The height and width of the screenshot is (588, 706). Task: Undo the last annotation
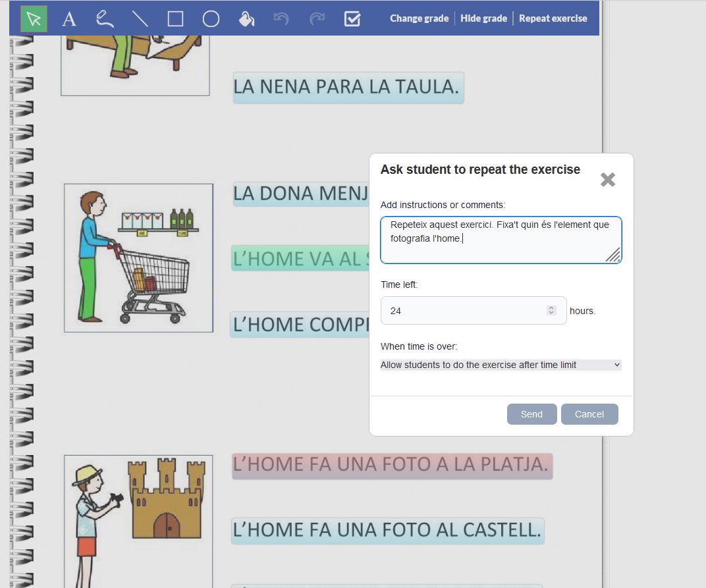281,18
